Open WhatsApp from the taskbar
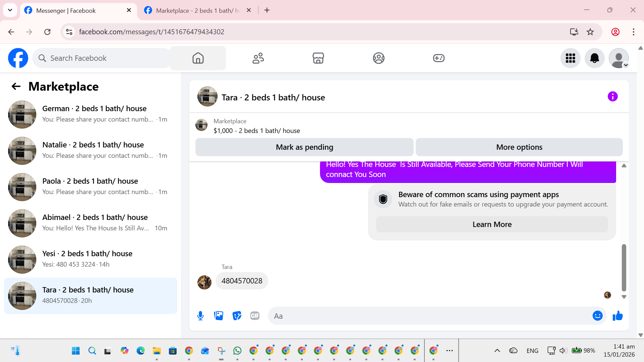 237,351
